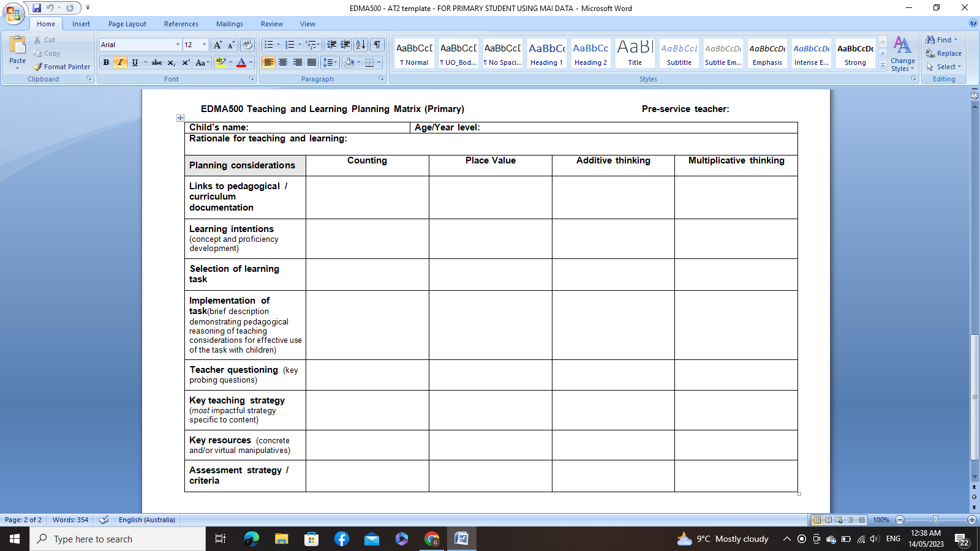
Task: Apply strikethrough formatting
Action: (157, 62)
